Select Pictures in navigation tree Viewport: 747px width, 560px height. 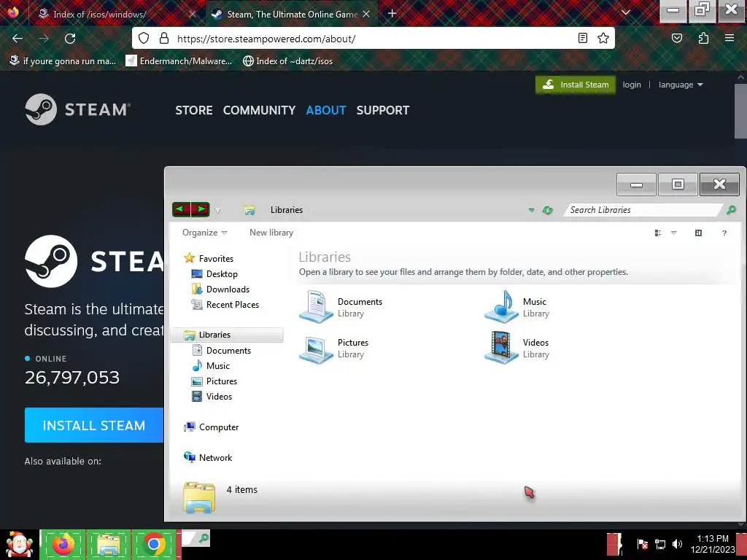214,381
